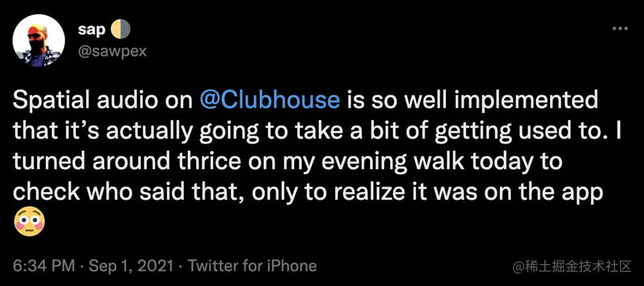The width and height of the screenshot is (644, 286).
Task: Click the Sep 1, 2021 date
Action: [x=130, y=266]
